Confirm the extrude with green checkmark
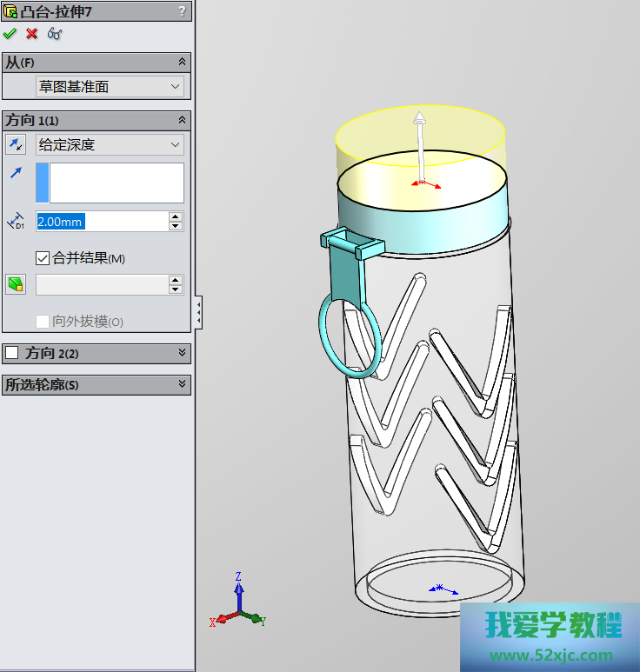 (10, 34)
